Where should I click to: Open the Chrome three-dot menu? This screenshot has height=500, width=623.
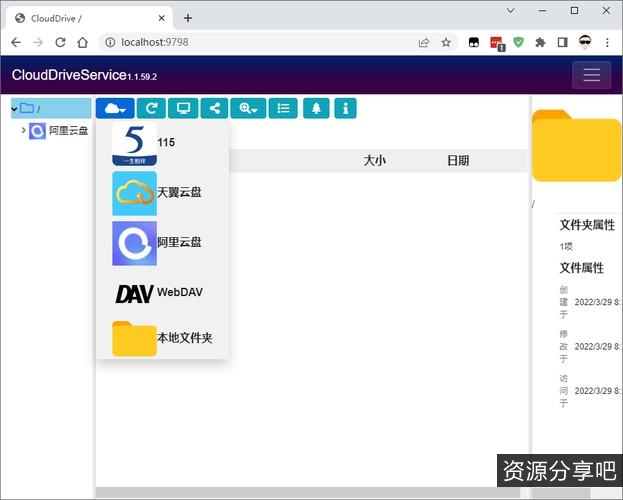coord(607,42)
